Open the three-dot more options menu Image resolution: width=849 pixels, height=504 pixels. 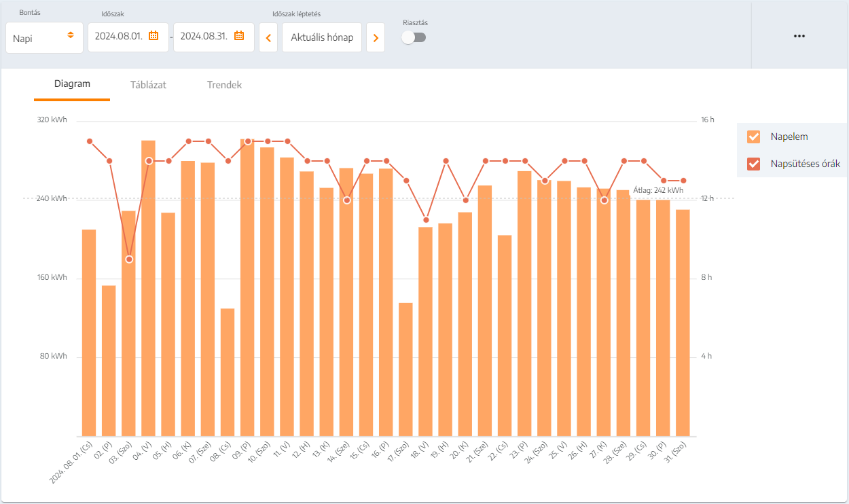click(x=799, y=36)
